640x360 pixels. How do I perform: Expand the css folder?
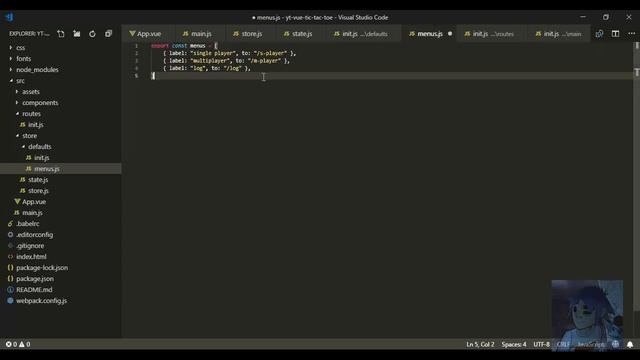tap(20, 48)
